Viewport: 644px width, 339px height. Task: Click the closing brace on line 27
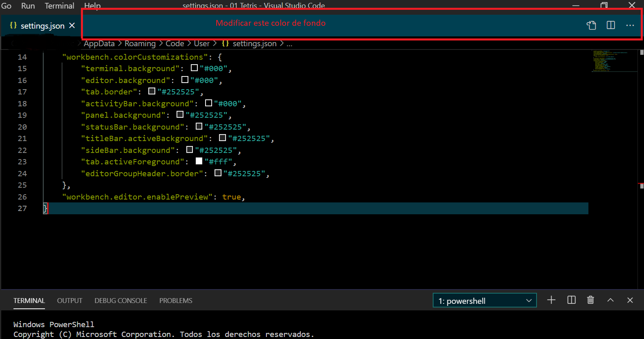point(45,209)
